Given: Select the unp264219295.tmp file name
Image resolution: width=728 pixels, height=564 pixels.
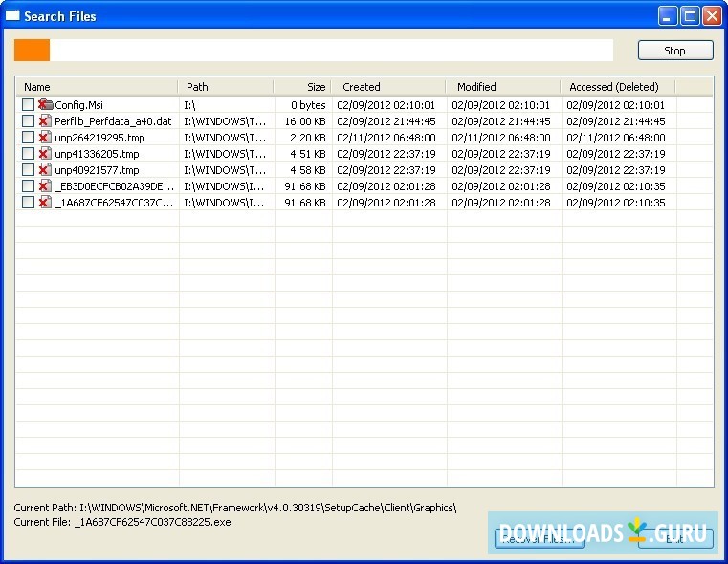Looking at the screenshot, I should 99,138.
